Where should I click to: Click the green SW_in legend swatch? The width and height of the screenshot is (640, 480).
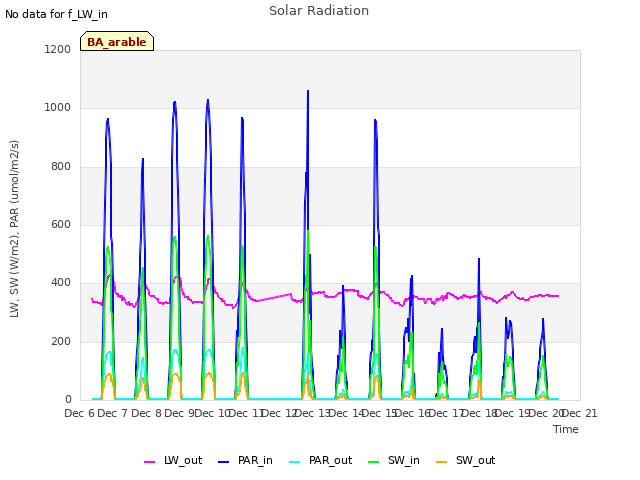coord(373,462)
